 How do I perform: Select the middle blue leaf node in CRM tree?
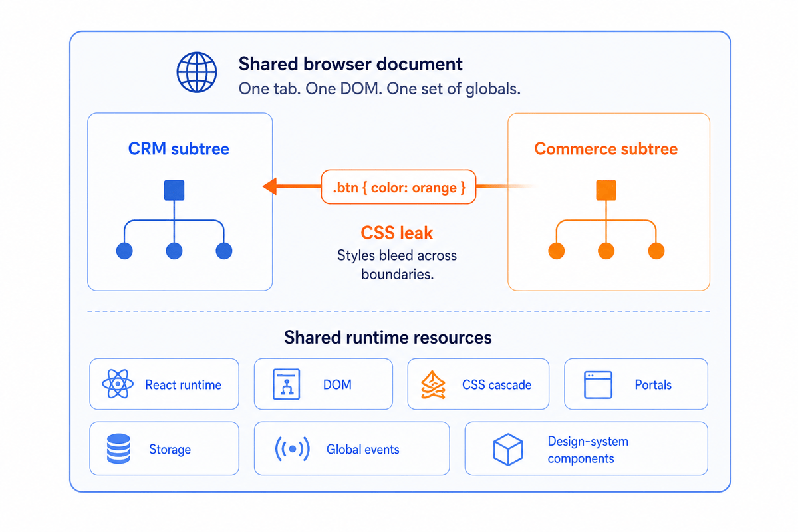pyautogui.click(x=174, y=251)
